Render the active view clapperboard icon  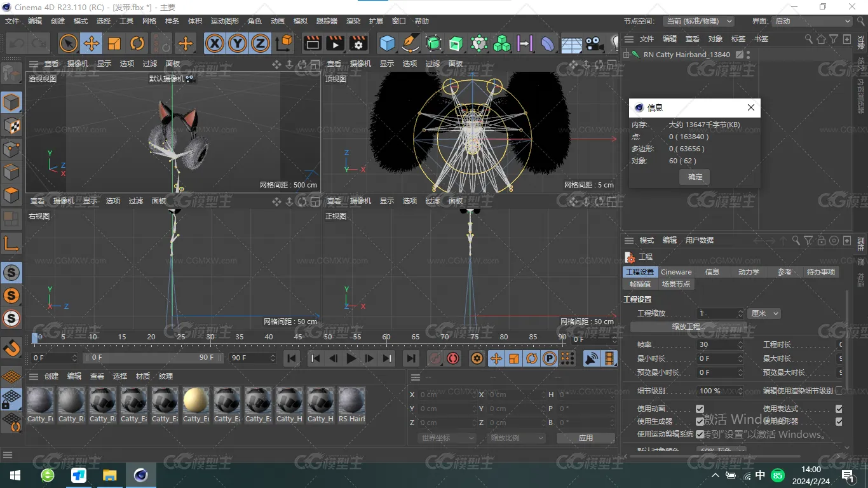coord(312,43)
